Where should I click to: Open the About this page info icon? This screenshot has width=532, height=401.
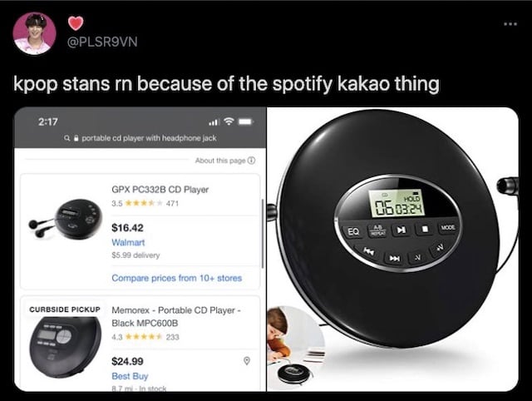251,161
